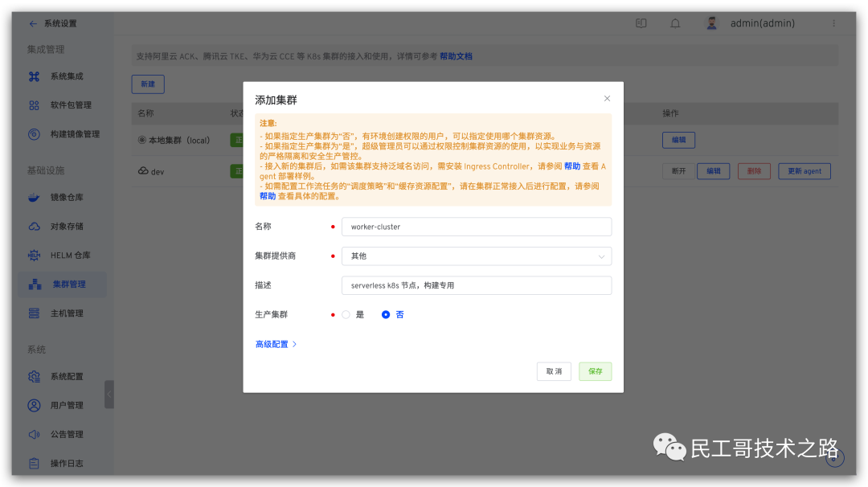Select 是 for 生产集群
Viewport: 868px width, 487px height.
[346, 315]
